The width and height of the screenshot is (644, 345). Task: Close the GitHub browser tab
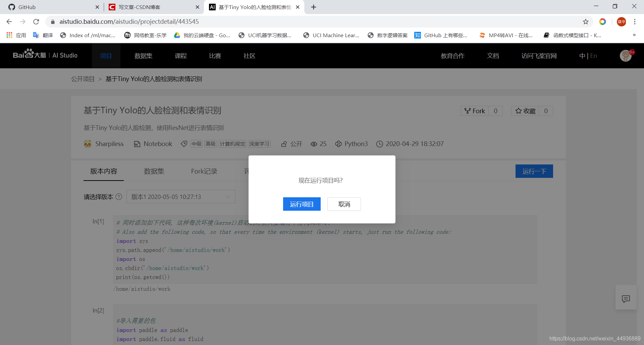(97, 7)
